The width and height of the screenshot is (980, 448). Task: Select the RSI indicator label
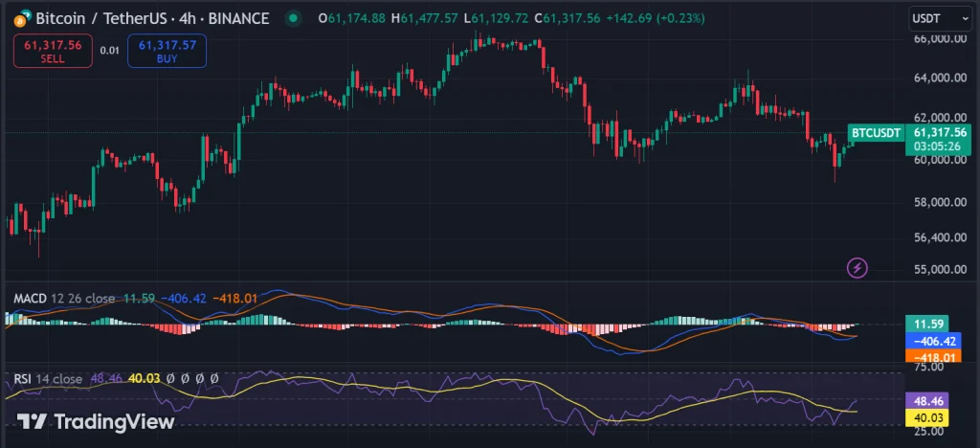(23, 379)
